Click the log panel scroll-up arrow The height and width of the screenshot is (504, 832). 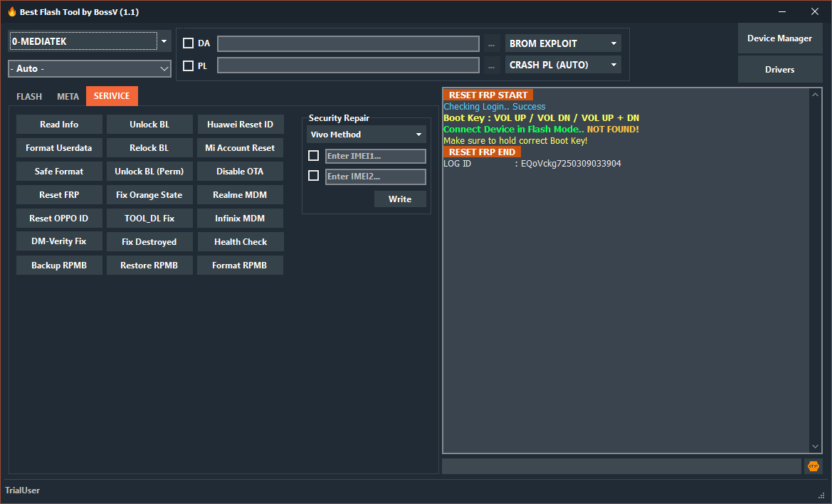[x=815, y=93]
